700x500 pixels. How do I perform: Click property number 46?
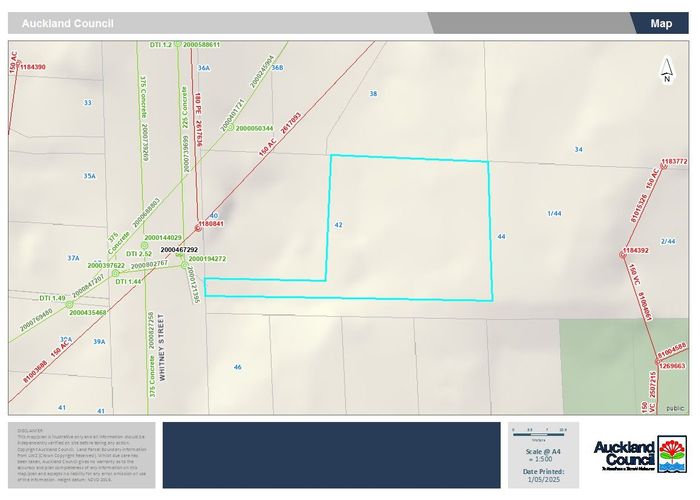point(238,367)
